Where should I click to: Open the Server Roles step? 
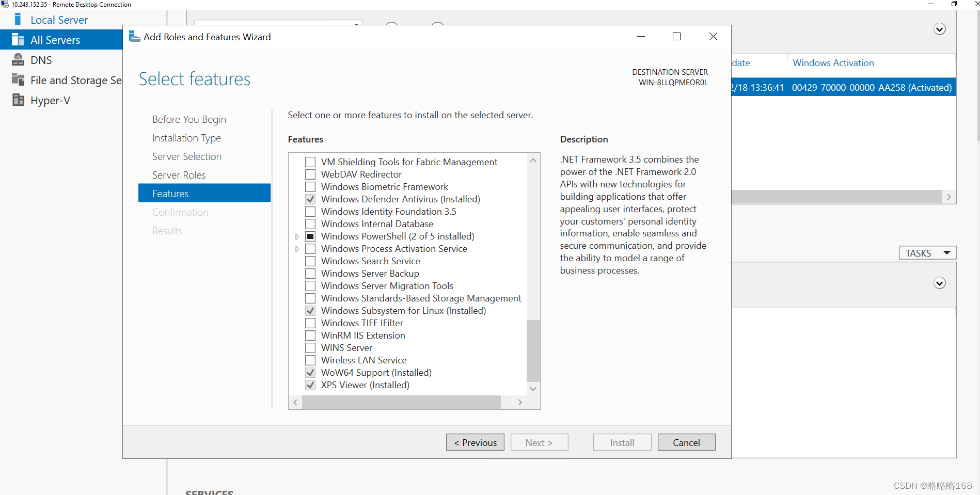(179, 175)
